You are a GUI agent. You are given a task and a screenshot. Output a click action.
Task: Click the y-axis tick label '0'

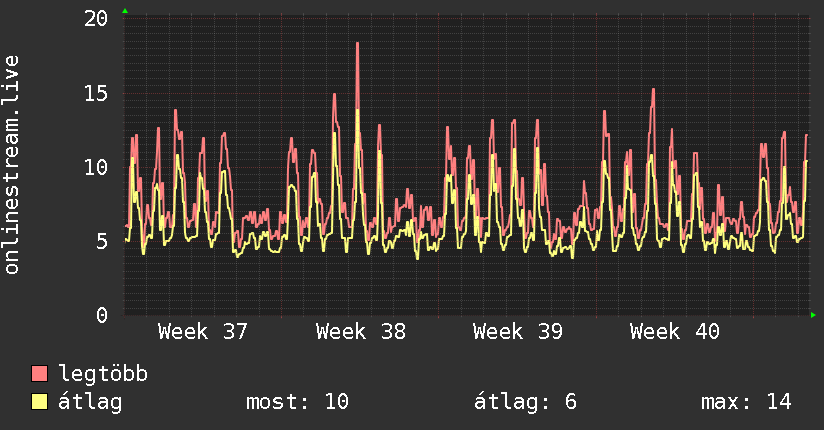click(102, 315)
